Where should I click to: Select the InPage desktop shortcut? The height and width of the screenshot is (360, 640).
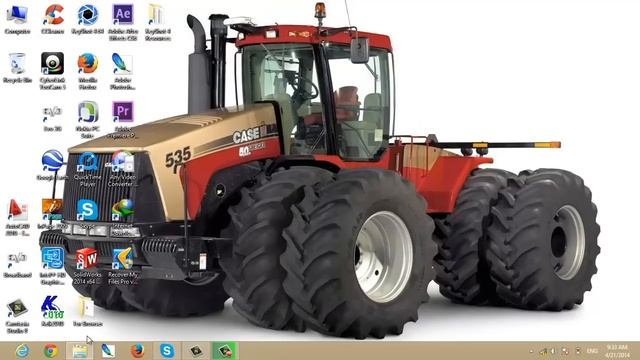coord(52,214)
